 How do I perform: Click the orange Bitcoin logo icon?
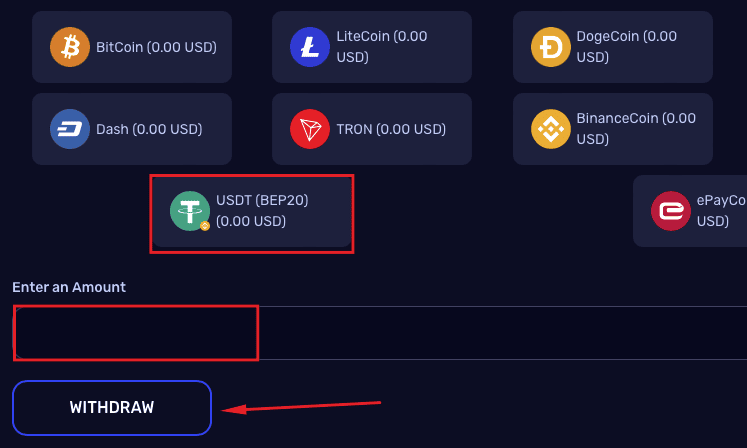70,47
